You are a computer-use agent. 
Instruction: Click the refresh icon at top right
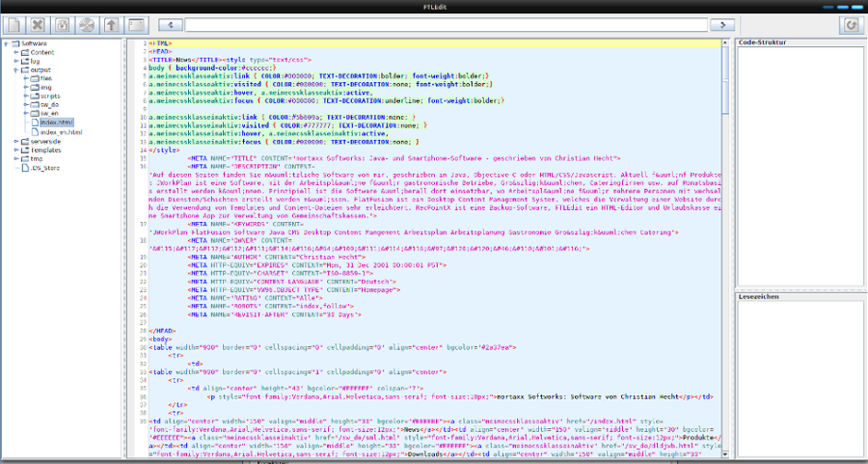(852, 24)
